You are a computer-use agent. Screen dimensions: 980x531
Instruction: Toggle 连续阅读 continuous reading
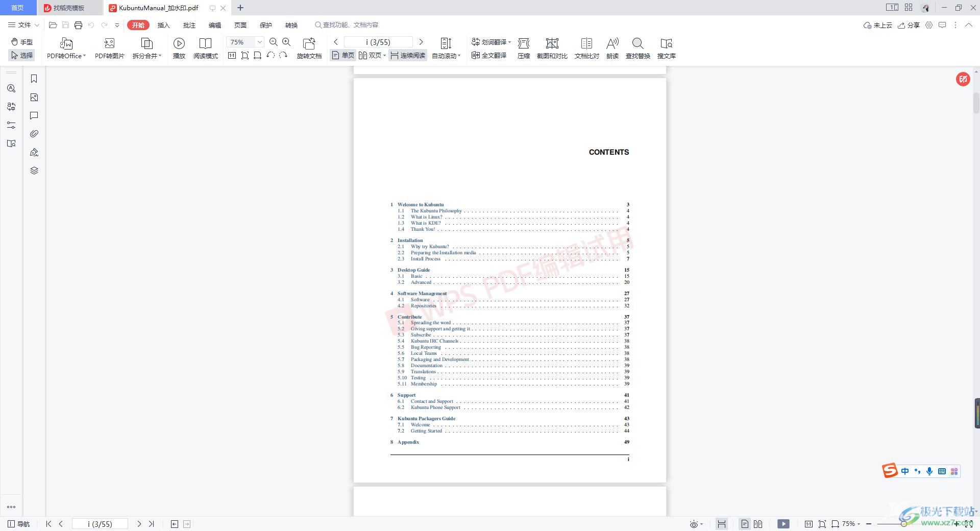(408, 55)
